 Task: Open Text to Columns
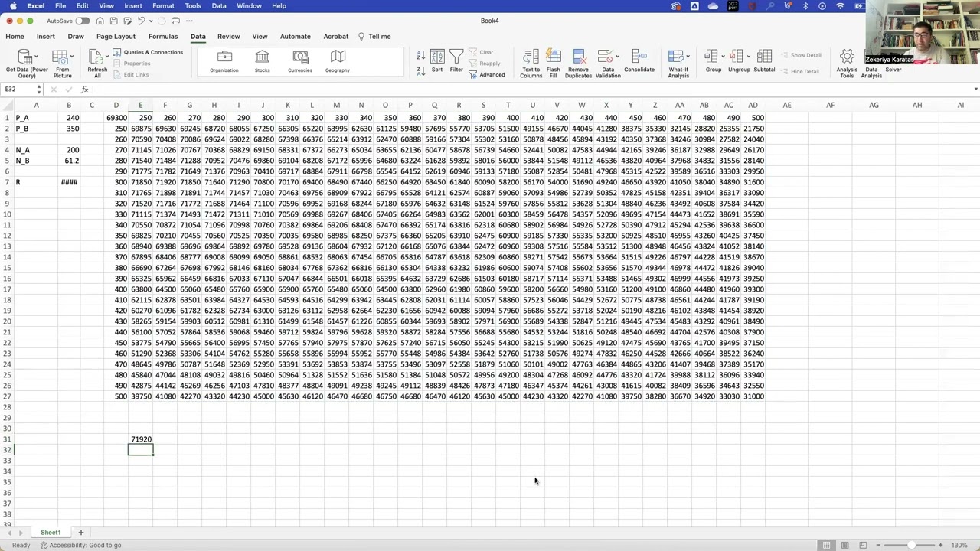[x=531, y=64]
